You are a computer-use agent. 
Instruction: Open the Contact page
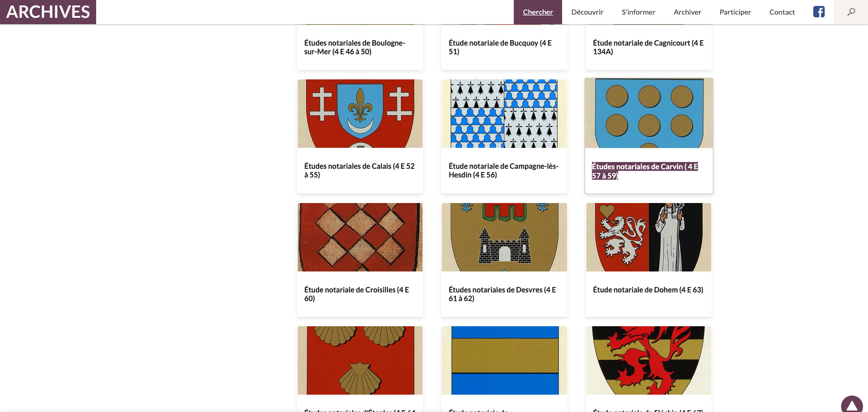tap(782, 12)
